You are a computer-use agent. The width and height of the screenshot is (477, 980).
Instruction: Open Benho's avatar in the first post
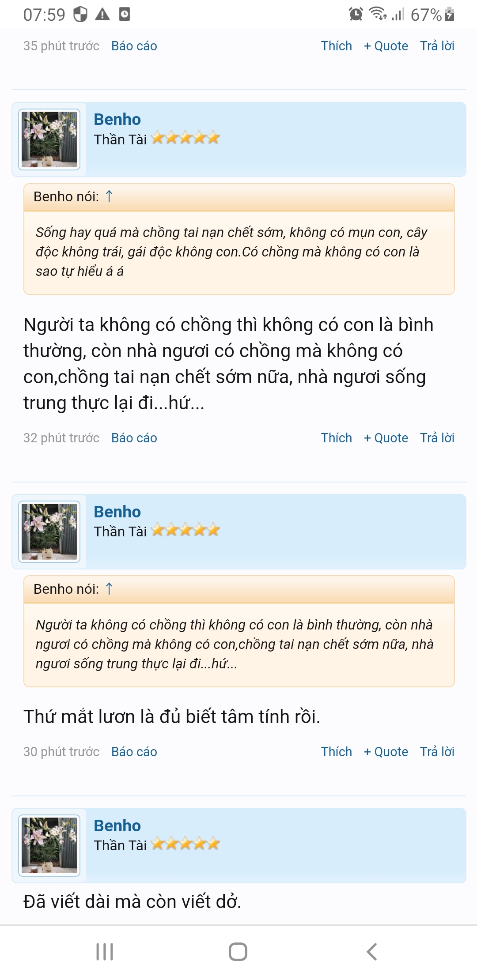[x=49, y=139]
